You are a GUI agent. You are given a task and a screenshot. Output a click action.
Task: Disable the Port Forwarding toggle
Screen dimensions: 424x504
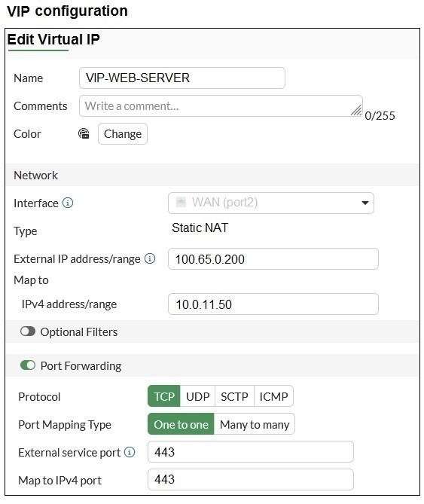pos(28,365)
